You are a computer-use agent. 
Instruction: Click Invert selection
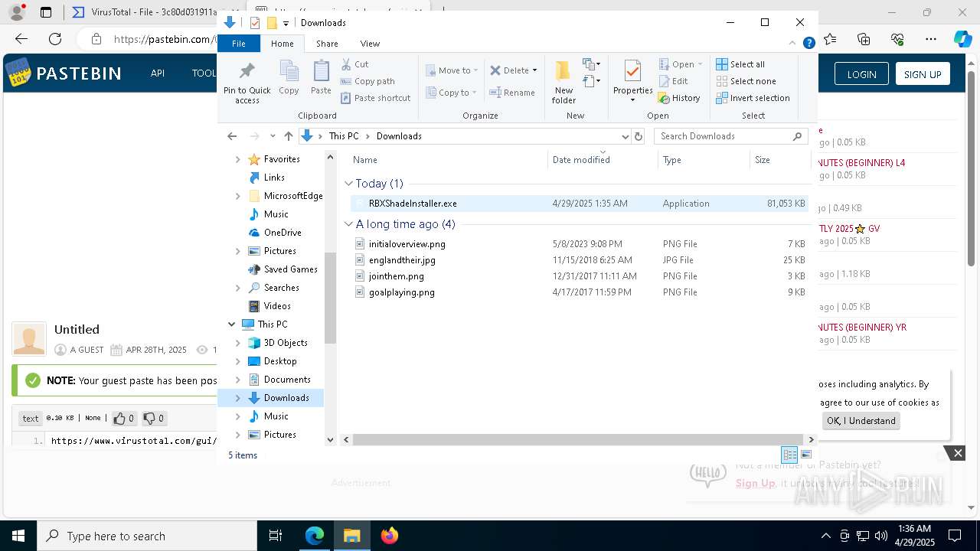pyautogui.click(x=753, y=98)
